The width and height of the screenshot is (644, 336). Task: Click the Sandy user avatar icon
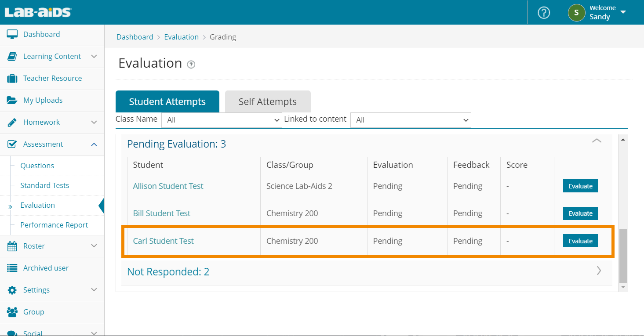point(576,13)
